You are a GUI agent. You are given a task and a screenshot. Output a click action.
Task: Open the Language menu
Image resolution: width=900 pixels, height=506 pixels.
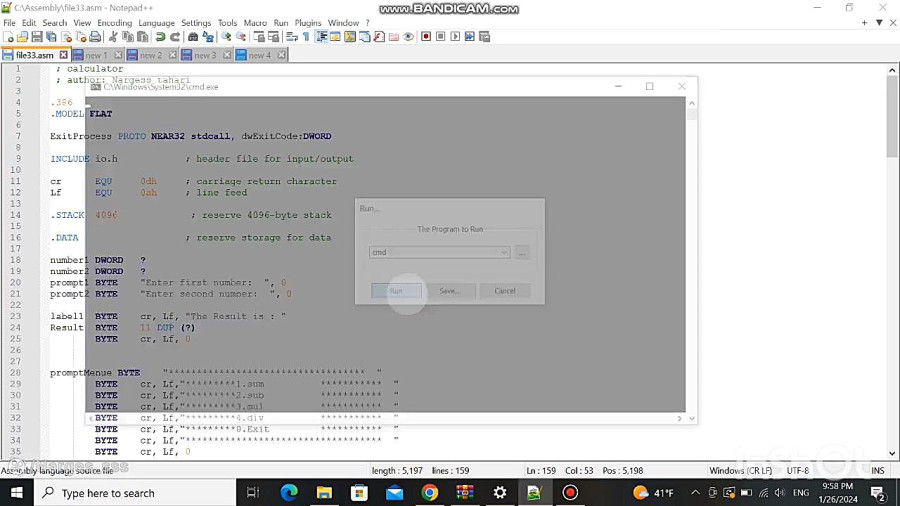[156, 23]
